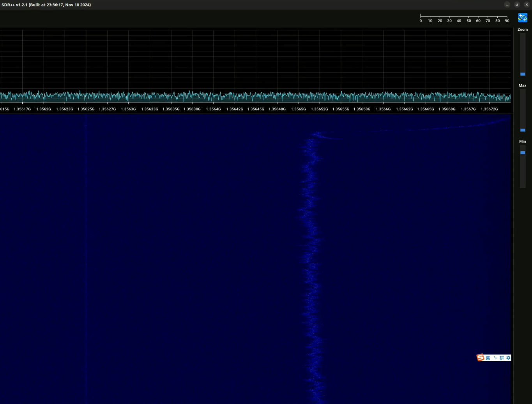The height and width of the screenshot is (404, 532).
Task: Open the Sogou IME settings gear
Action: 508,358
